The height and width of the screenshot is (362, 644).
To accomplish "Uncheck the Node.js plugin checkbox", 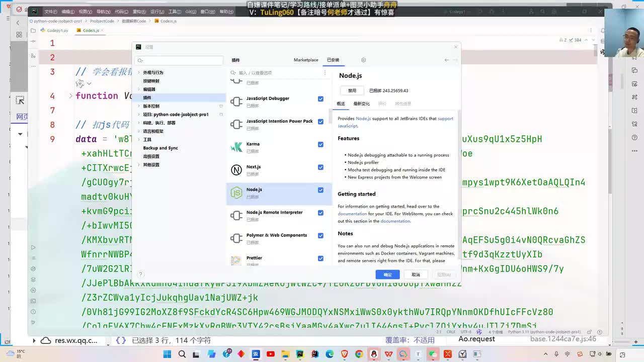I will 320,190.
